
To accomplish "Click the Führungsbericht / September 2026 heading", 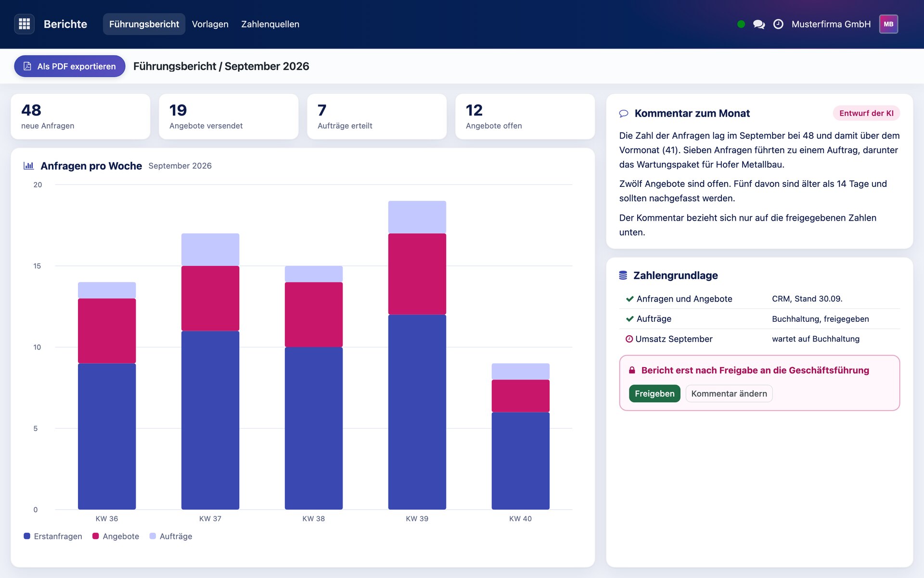I will [x=221, y=66].
